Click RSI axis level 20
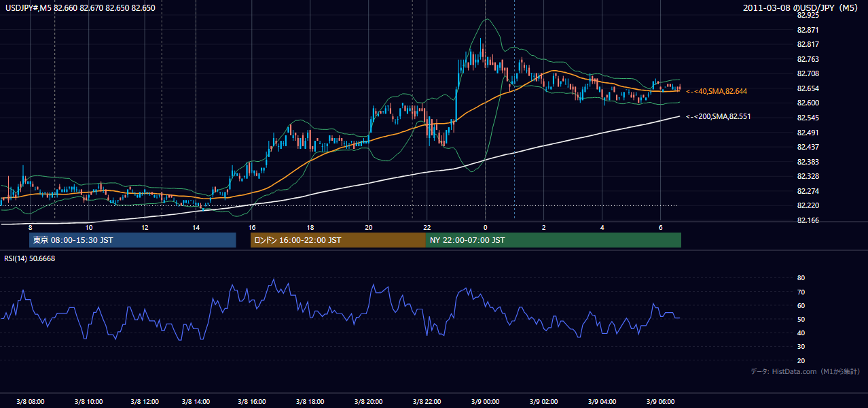This screenshot has width=868, height=408. pos(801,361)
